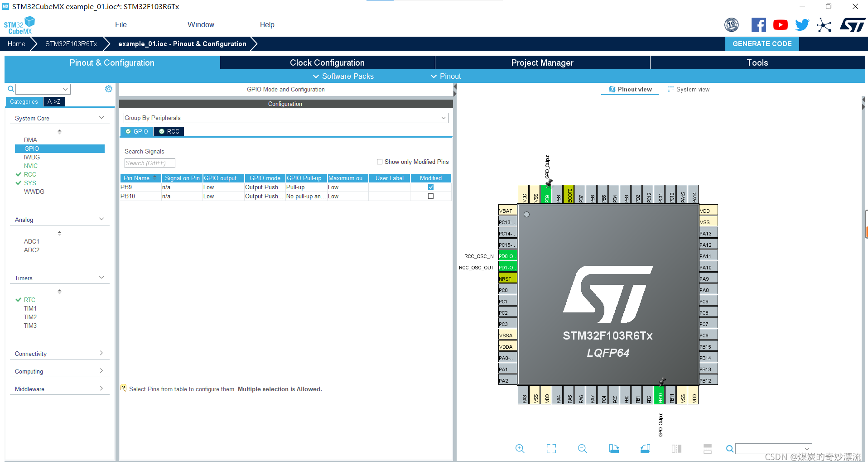
Task: Zoom out of the chip pinout
Action: [583, 449]
